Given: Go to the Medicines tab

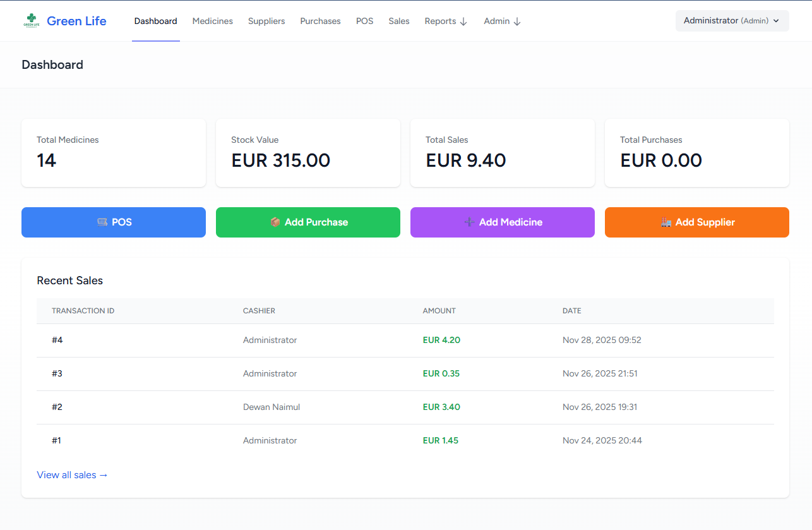Looking at the screenshot, I should [213, 21].
